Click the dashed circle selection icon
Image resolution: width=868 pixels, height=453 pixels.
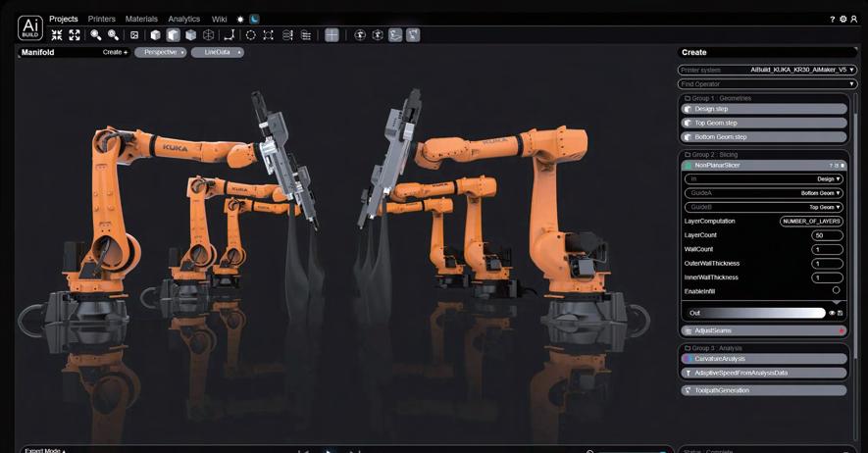251,35
